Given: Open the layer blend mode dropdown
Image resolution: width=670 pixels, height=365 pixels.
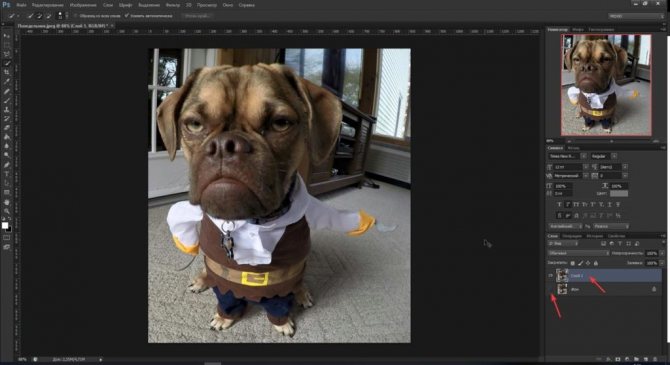Looking at the screenshot, I should pyautogui.click(x=578, y=253).
